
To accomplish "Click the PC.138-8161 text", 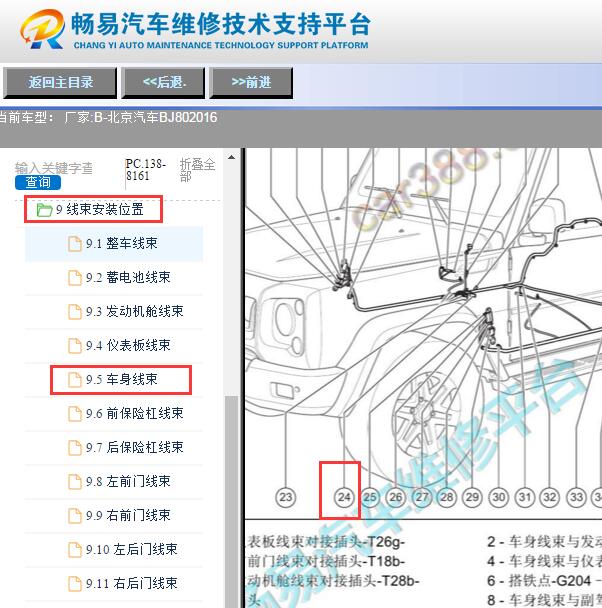I will (x=146, y=170).
